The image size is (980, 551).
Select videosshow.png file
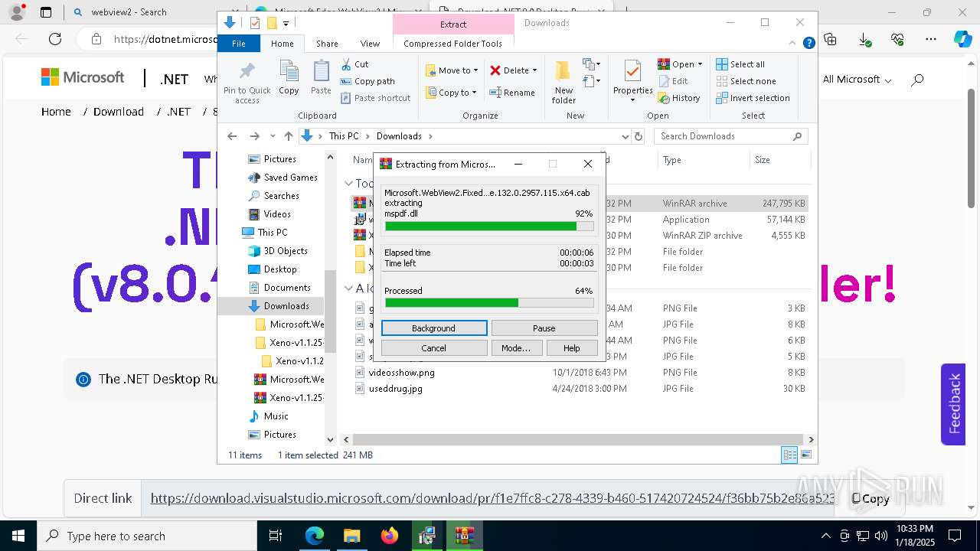tap(401, 373)
